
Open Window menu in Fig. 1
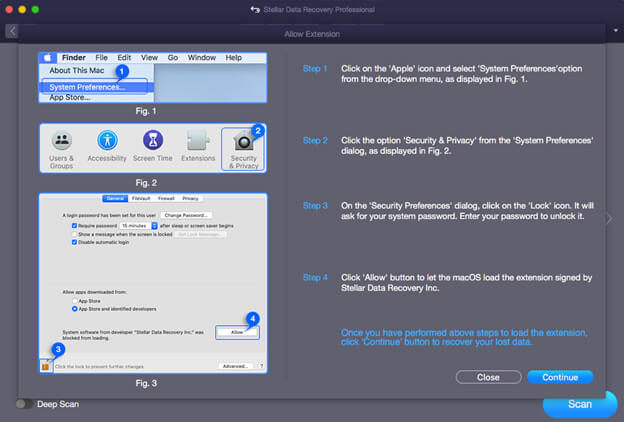pos(202,58)
